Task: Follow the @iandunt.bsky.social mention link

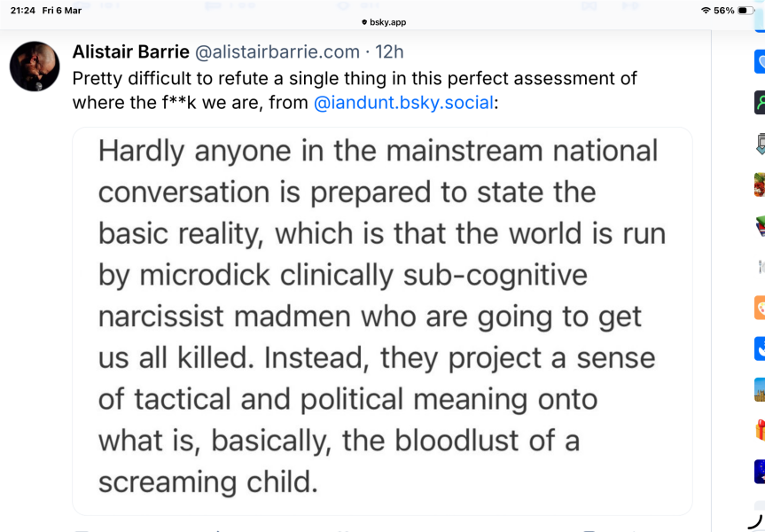Action: pos(403,102)
